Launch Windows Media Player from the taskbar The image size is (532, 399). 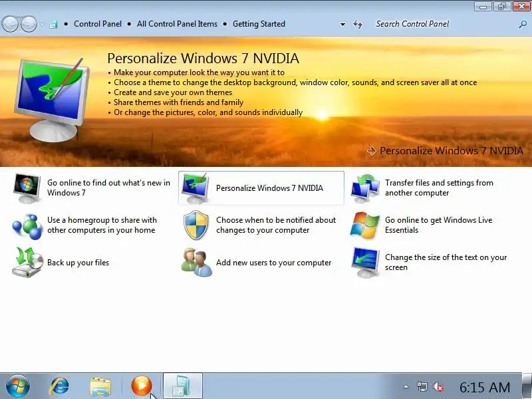141,386
